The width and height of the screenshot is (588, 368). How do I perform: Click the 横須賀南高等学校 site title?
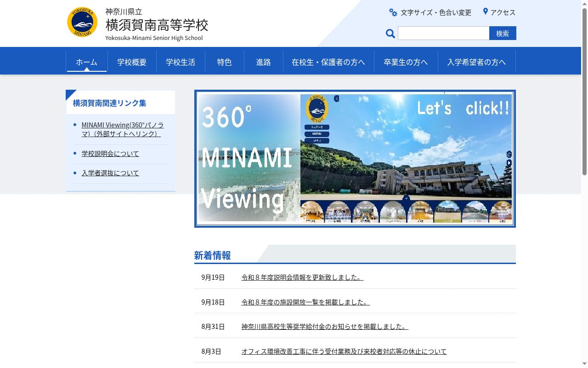coord(157,24)
